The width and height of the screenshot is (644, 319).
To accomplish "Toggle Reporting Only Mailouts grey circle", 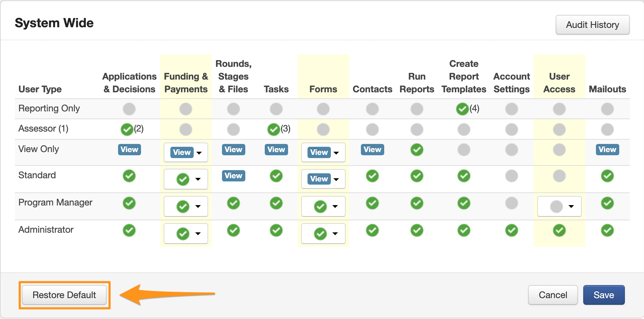I will (x=607, y=109).
